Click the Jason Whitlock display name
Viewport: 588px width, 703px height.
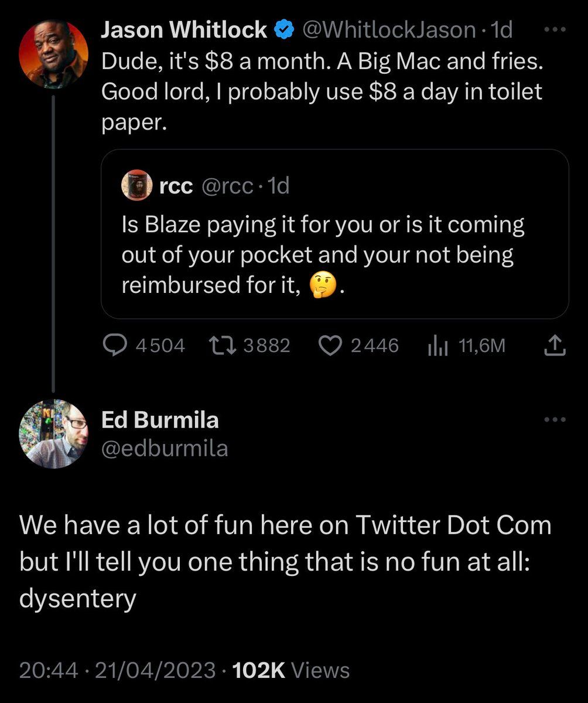pos(184,30)
